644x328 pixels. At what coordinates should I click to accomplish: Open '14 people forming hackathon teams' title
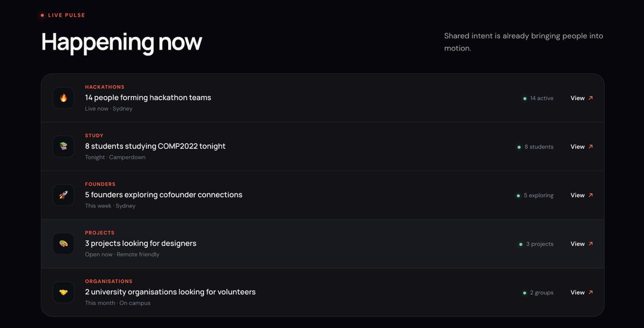[148, 98]
